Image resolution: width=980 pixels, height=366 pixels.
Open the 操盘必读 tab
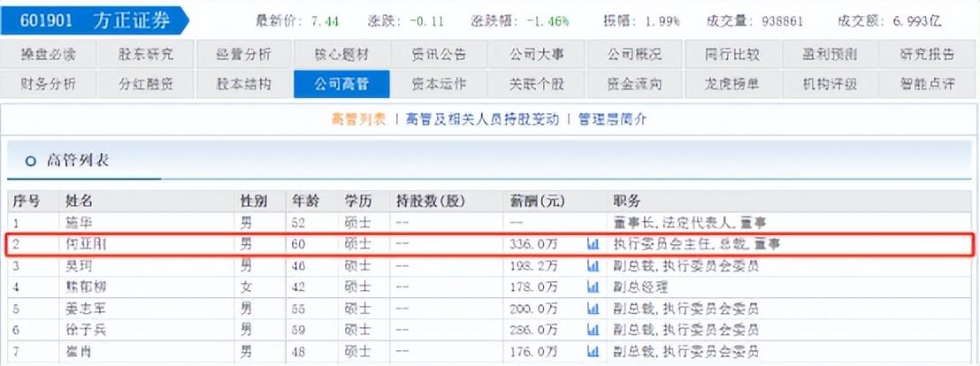tap(48, 54)
